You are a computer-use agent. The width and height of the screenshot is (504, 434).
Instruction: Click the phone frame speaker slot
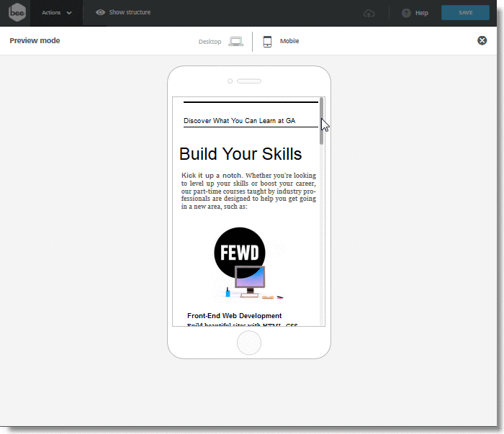click(x=249, y=81)
